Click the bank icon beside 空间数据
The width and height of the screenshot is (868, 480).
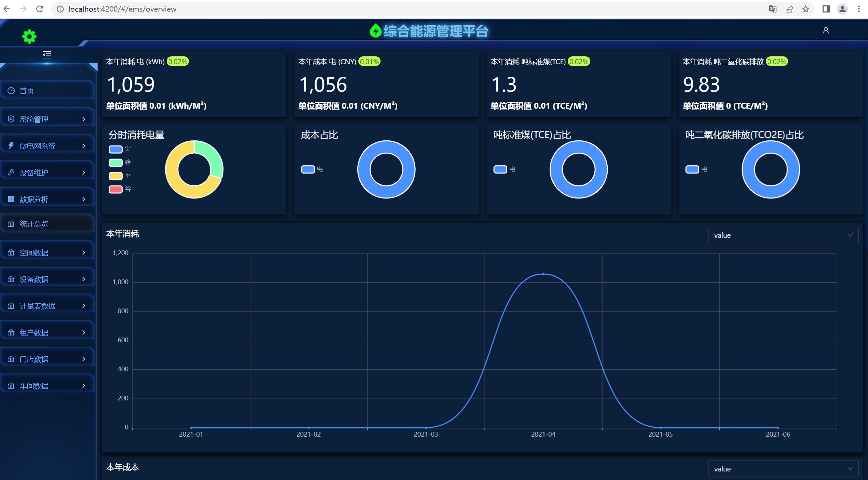[11, 252]
